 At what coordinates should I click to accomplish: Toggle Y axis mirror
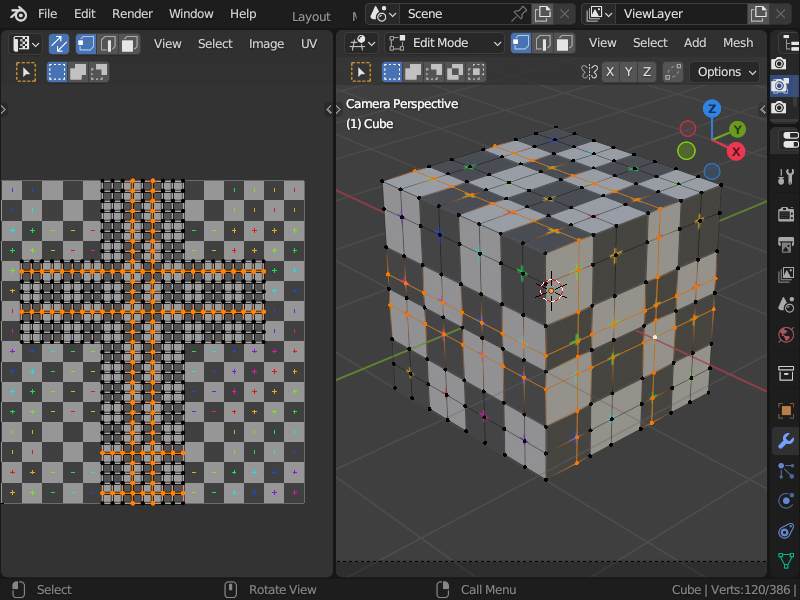pyautogui.click(x=629, y=72)
